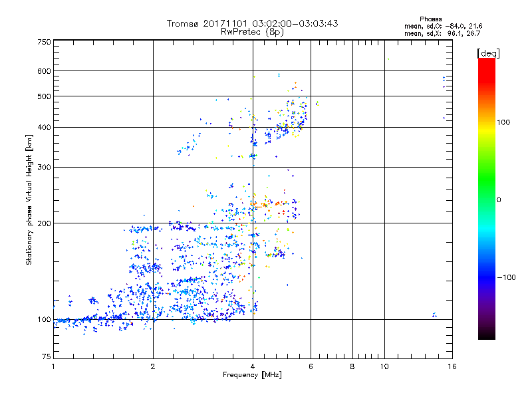Click y-axis tick label '200'
Image resolution: width=532 pixels, height=399 pixels.
click(x=45, y=223)
